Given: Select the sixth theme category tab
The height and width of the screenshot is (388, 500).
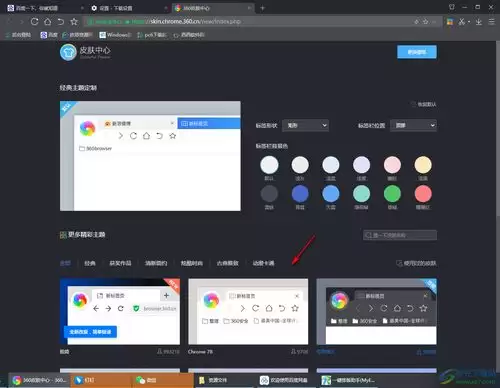Looking at the screenshot, I should [228, 263].
